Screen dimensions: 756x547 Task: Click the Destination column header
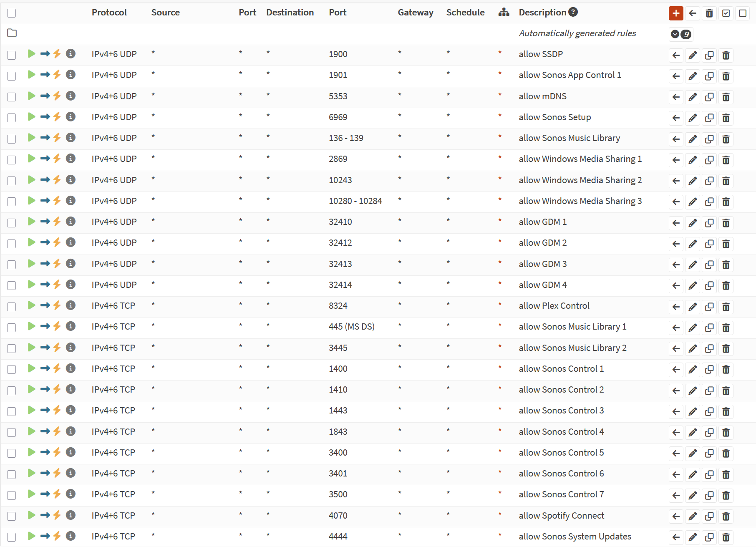click(290, 13)
